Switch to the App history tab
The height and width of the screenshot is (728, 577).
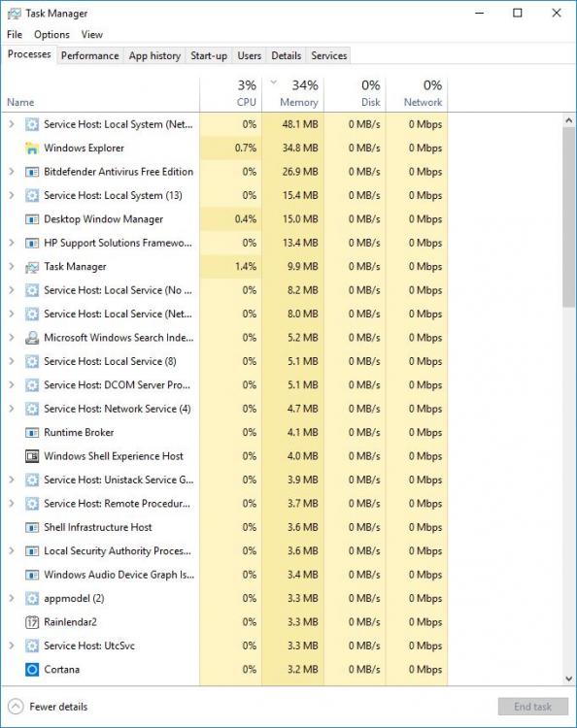(154, 55)
